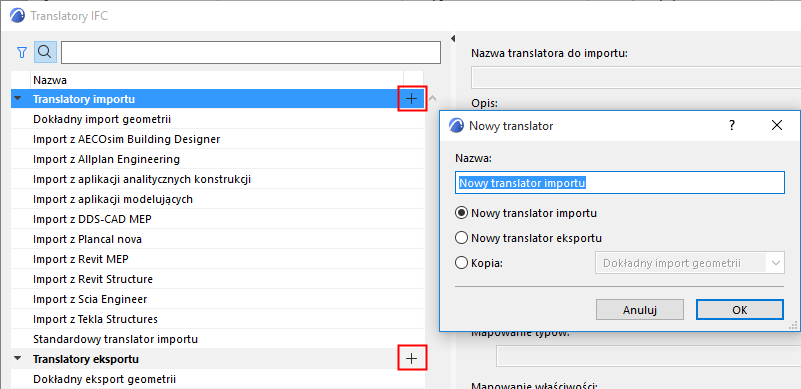Click the list scroll up arrow
This screenshot has width=801, height=389.
click(x=432, y=98)
